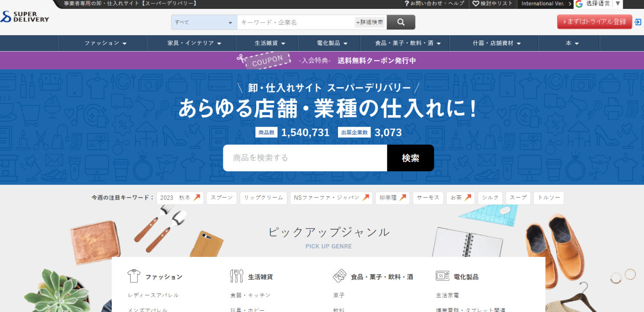Image resolution: width=644 pixels, height=312 pixels.
Task: Click the まずはトライアル登録 button
Action: pyautogui.click(x=594, y=21)
